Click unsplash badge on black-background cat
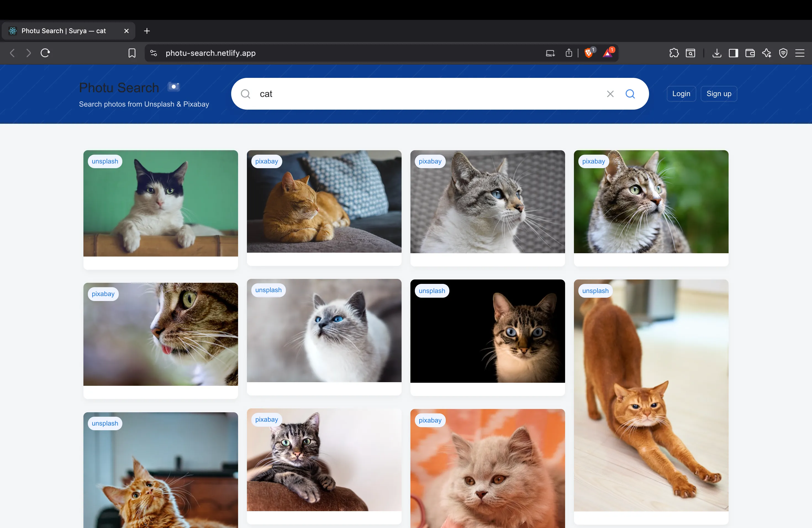Screen dimensions: 812x528 [432, 291]
